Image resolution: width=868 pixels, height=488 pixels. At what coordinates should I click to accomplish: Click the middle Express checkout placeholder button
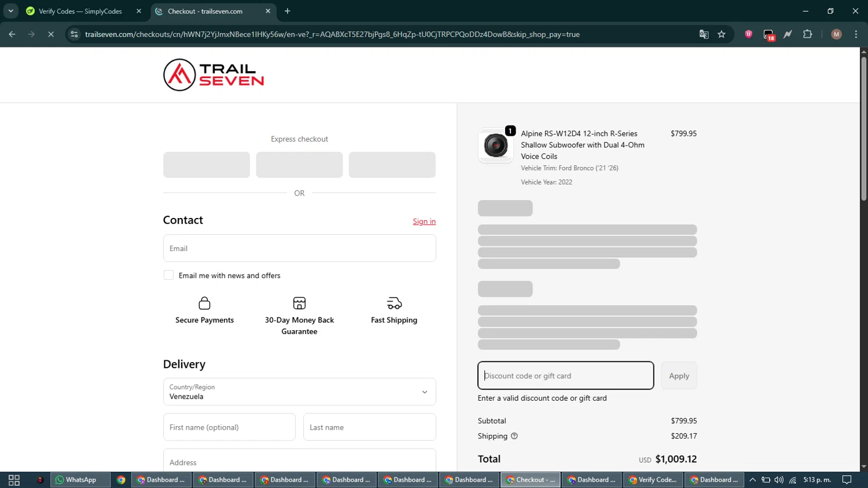(x=299, y=165)
